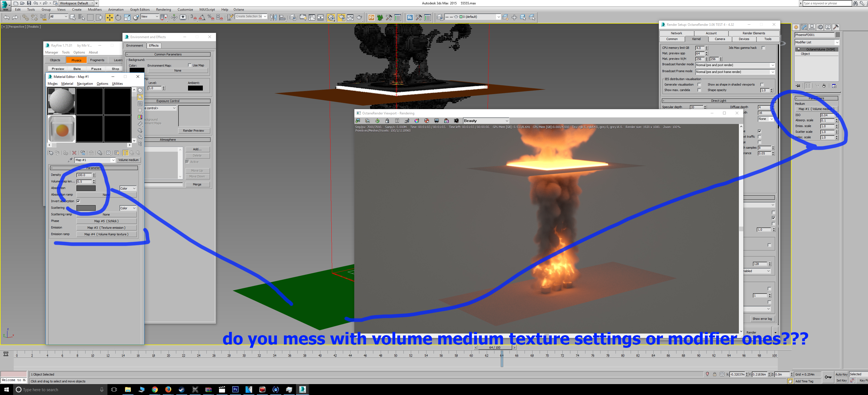Open Chrome from the Windows taskbar
This screenshot has width=868, height=395.
coord(155,389)
